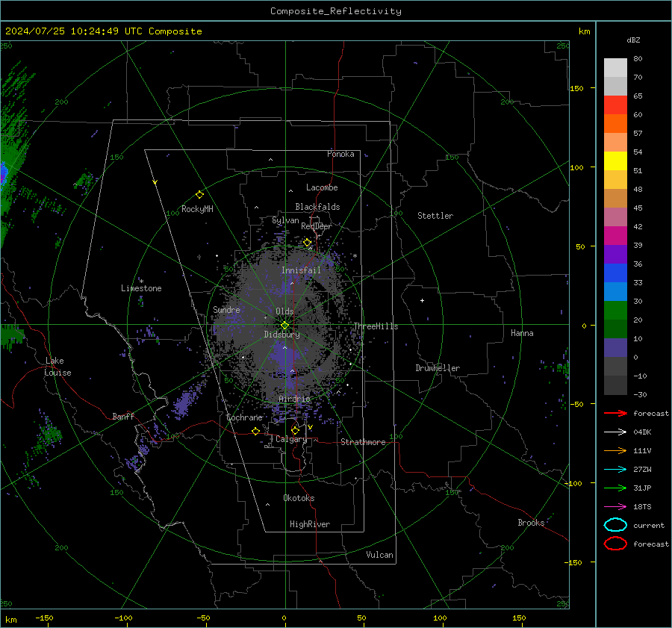Click the Lake Louise label

coord(57,367)
